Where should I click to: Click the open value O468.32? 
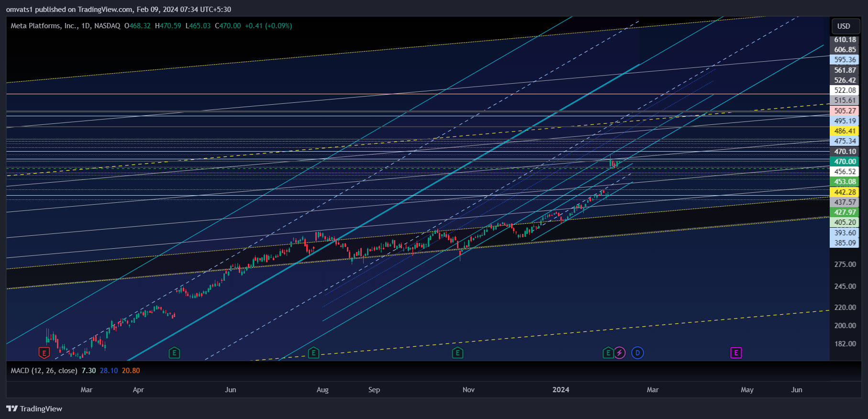point(137,26)
